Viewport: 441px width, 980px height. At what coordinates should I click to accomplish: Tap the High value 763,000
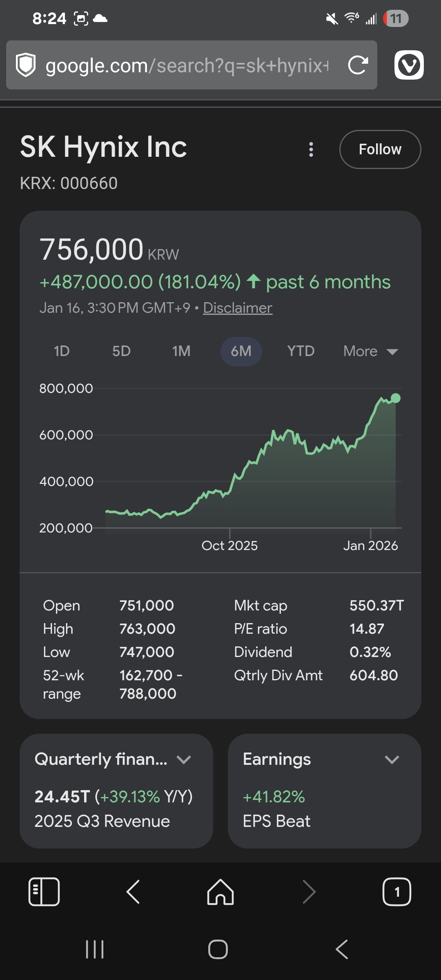(147, 629)
